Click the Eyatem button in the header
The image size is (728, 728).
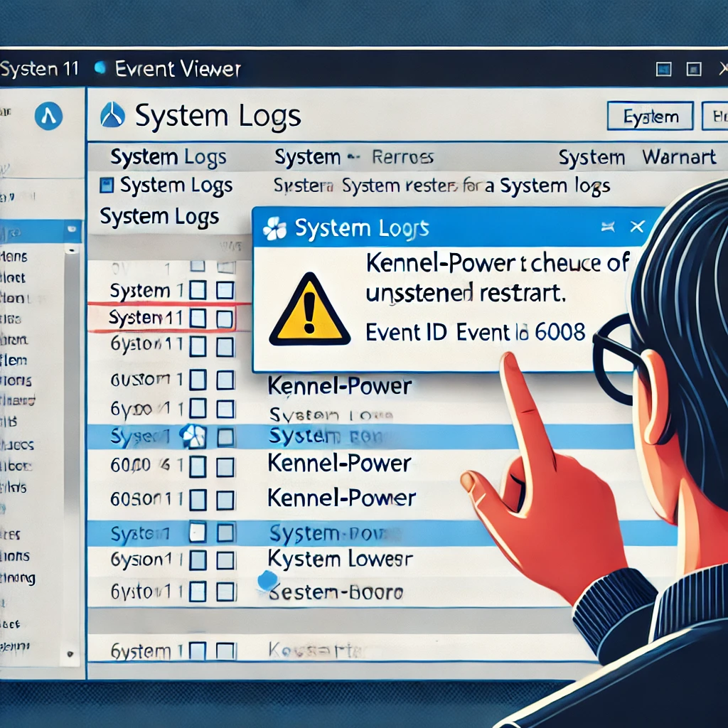(651, 116)
